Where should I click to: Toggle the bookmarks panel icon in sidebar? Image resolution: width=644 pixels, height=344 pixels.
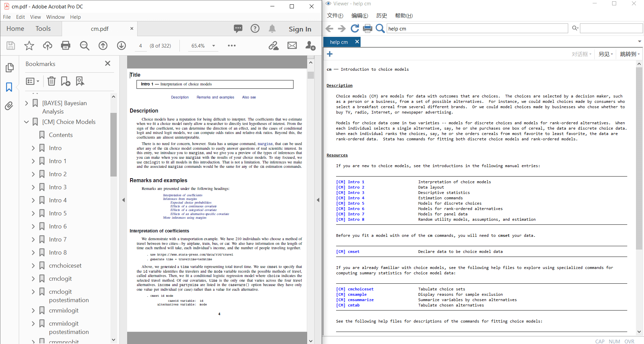click(x=9, y=87)
